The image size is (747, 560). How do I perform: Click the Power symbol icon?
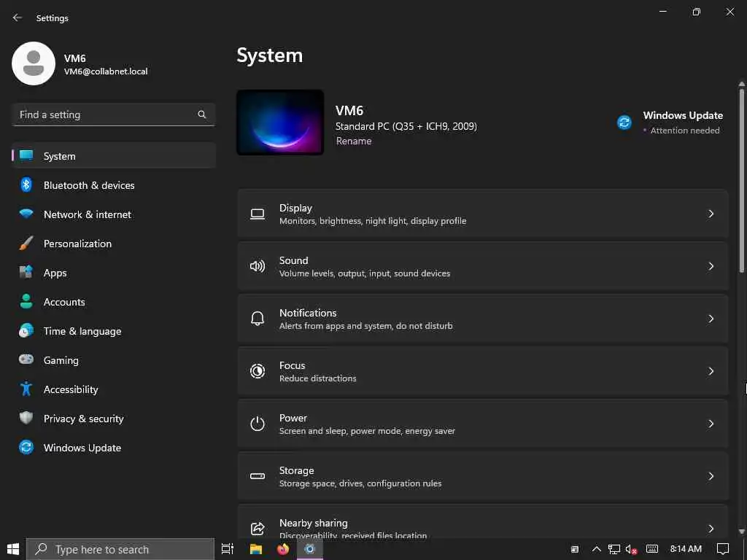pyautogui.click(x=258, y=424)
